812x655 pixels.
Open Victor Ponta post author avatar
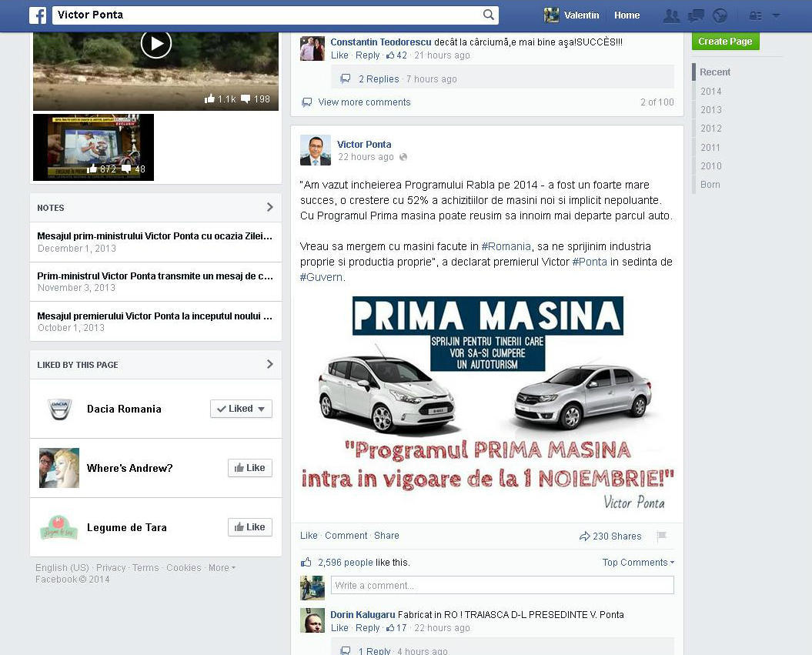point(316,150)
